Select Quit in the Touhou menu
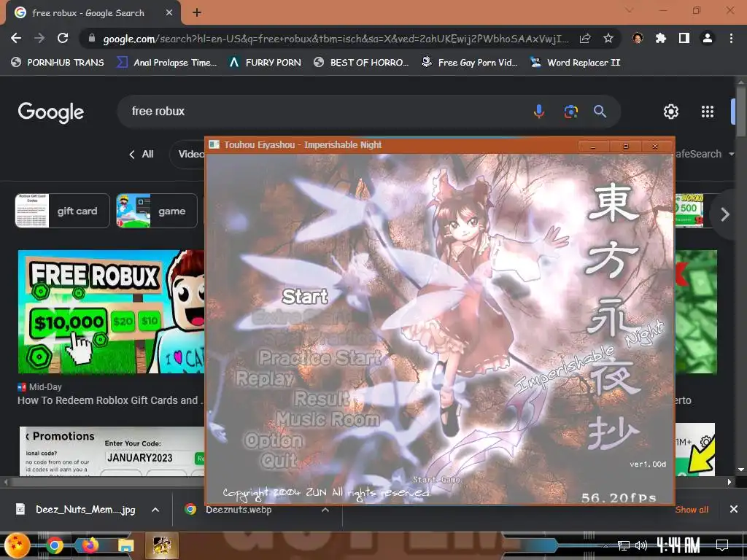Image resolution: width=747 pixels, height=560 pixels. [279, 461]
